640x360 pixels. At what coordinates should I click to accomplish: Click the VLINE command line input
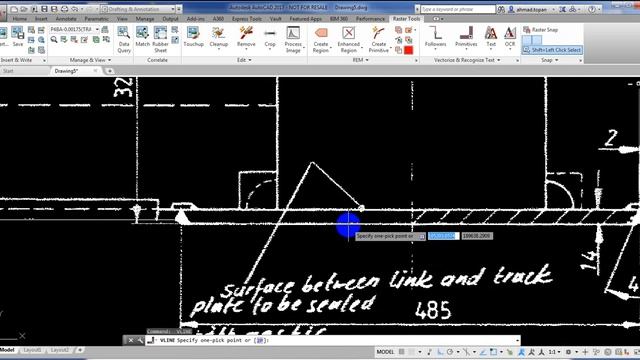coord(334,340)
